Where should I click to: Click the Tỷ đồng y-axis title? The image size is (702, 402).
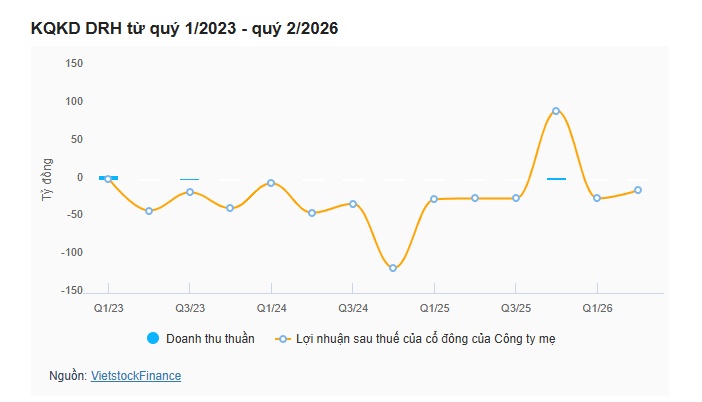(47, 180)
